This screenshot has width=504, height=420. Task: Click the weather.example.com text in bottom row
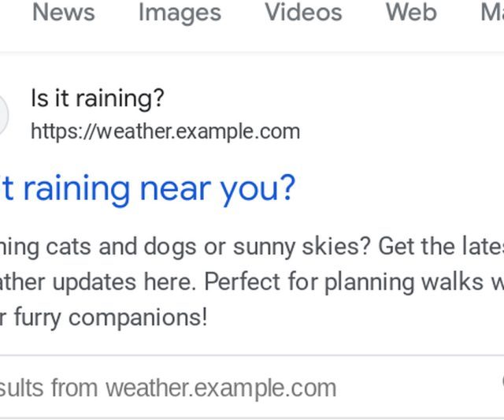221,388
